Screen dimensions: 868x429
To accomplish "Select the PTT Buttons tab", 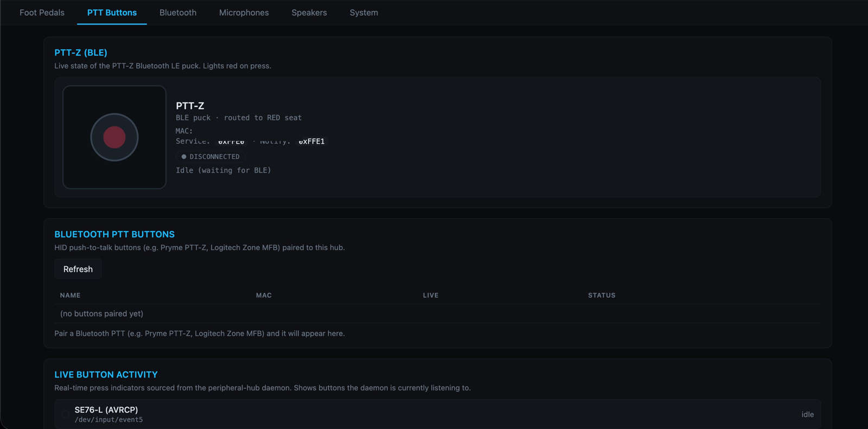I will pyautogui.click(x=112, y=12).
